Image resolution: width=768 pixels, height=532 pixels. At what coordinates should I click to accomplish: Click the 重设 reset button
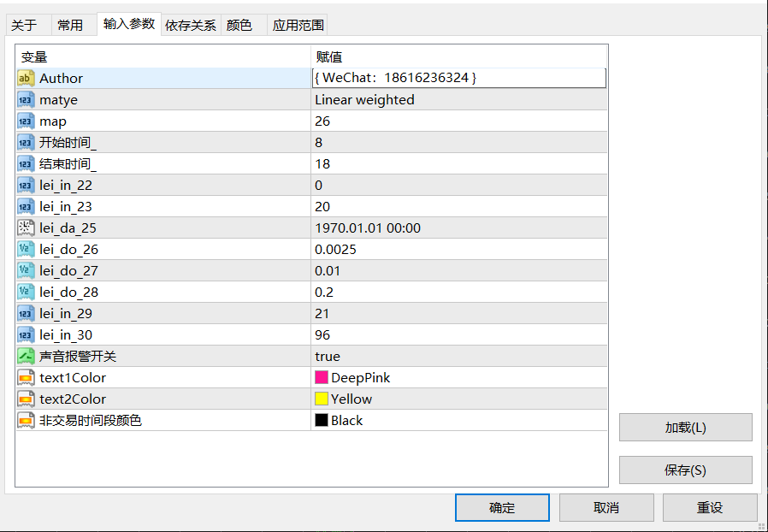point(710,507)
